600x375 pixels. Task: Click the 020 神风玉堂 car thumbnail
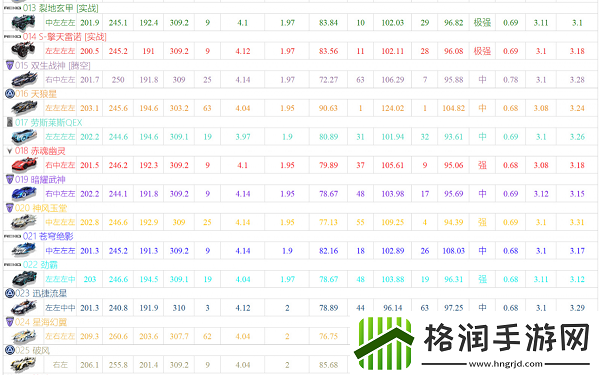tap(24, 222)
